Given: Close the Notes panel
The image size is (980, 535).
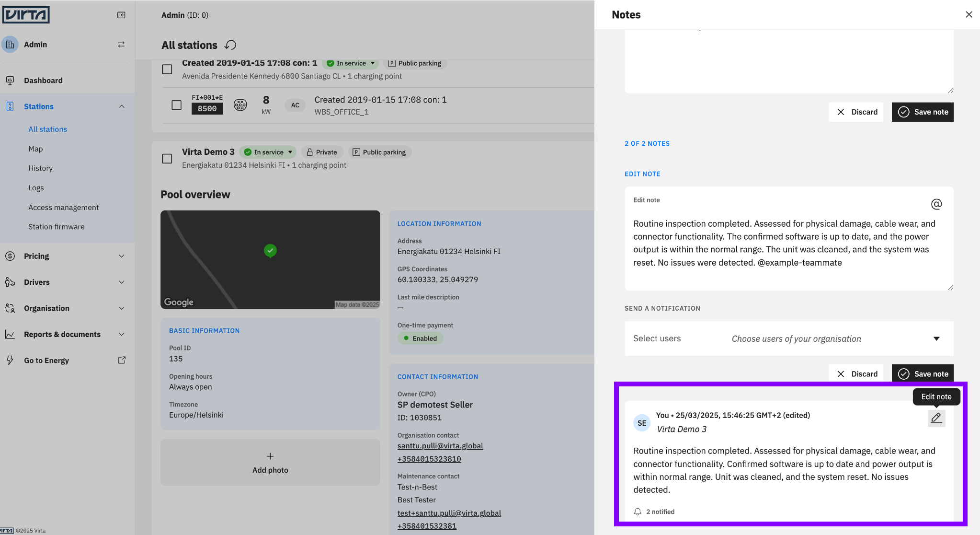Looking at the screenshot, I should click(x=969, y=14).
